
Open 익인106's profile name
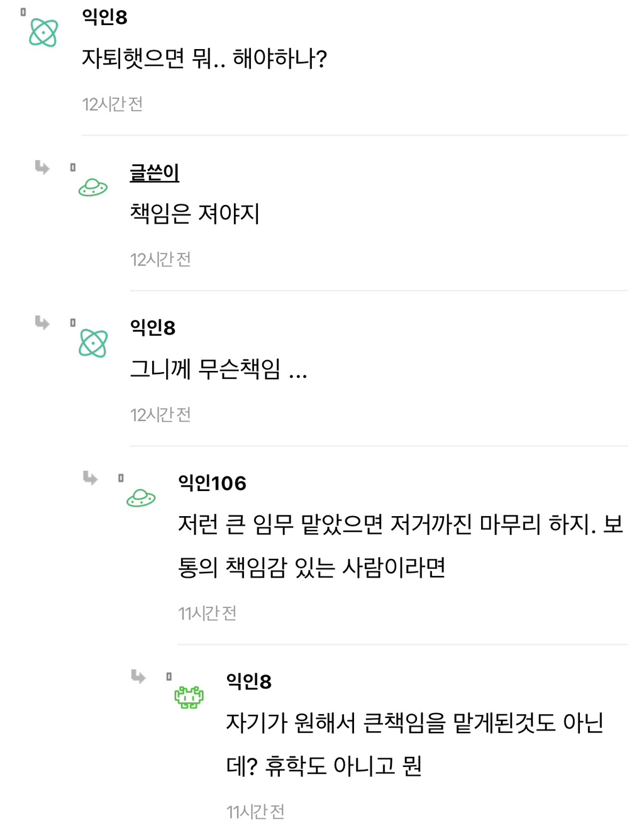pos(212,483)
